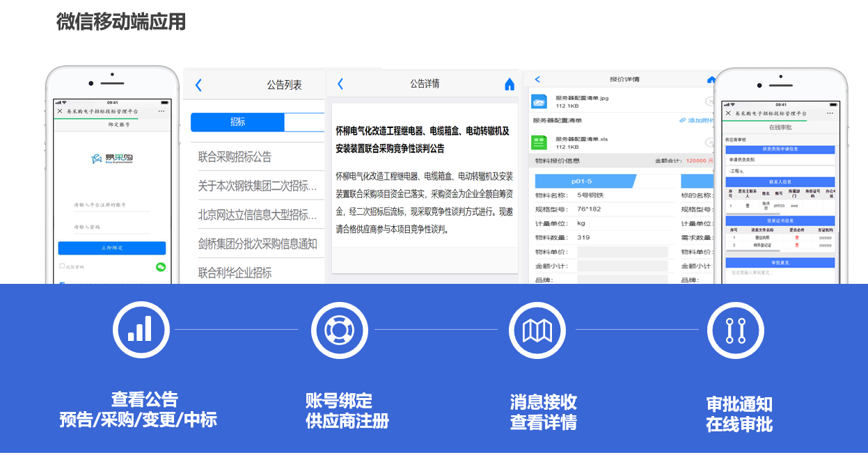Image resolution: width=868 pixels, height=455 pixels.
Task: Open the 联合采购招标公告 list entry
Action: pyautogui.click(x=235, y=157)
